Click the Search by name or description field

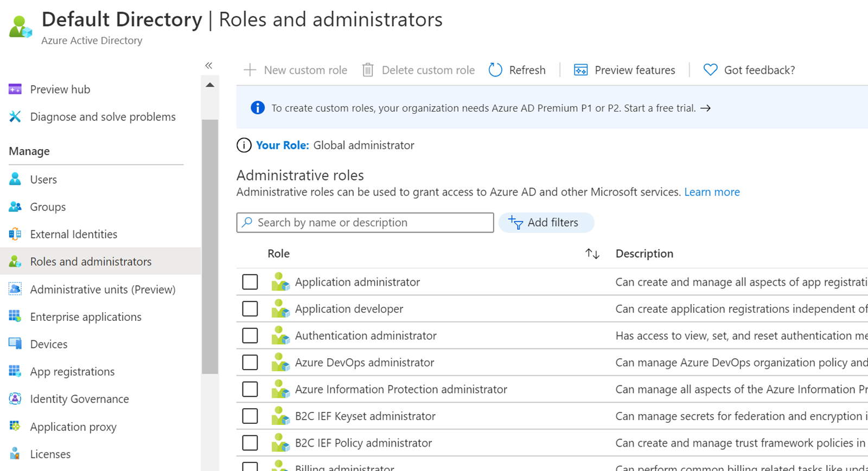pyautogui.click(x=365, y=222)
